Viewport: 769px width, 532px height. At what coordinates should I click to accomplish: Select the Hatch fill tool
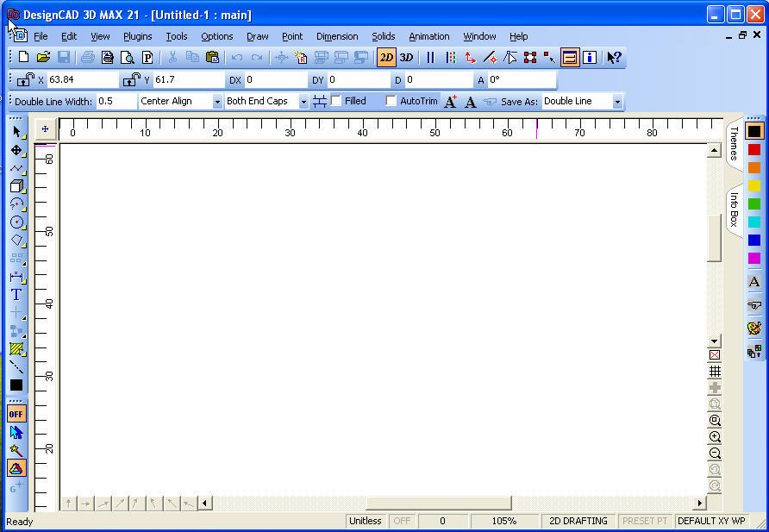pos(17,349)
